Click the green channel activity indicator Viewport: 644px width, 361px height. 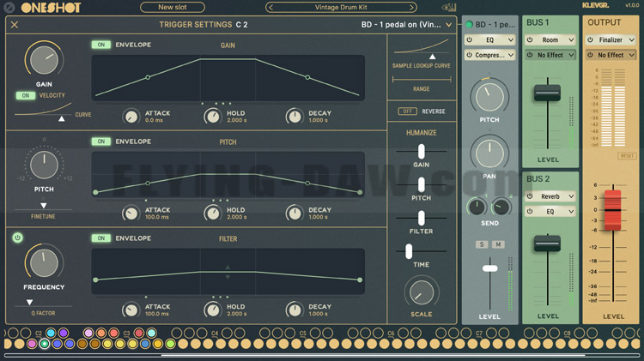click(x=469, y=25)
